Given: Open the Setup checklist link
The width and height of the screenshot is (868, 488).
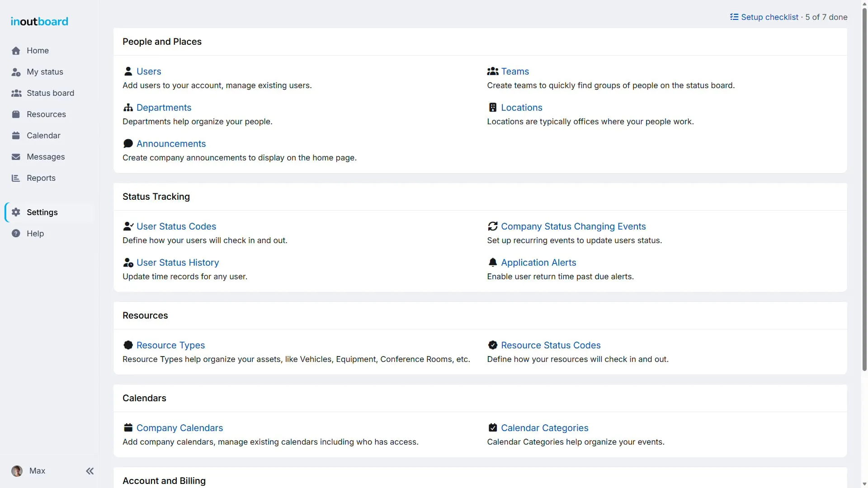Looking at the screenshot, I should [x=769, y=17].
